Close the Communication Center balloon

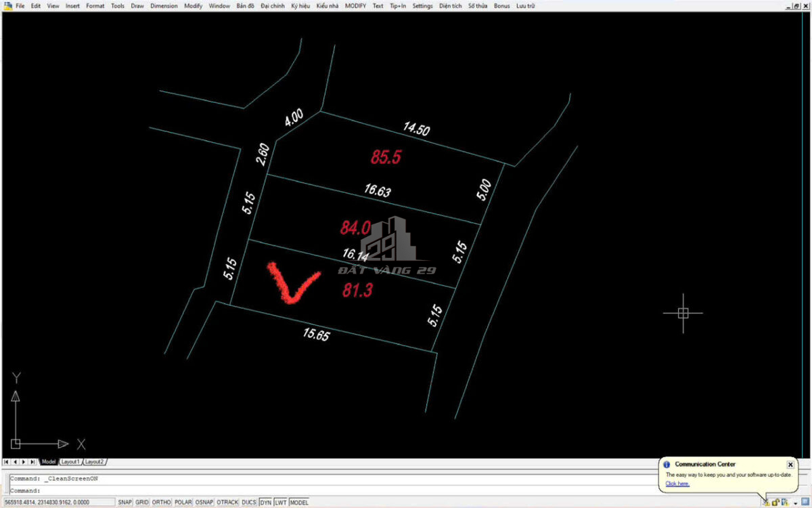790,465
